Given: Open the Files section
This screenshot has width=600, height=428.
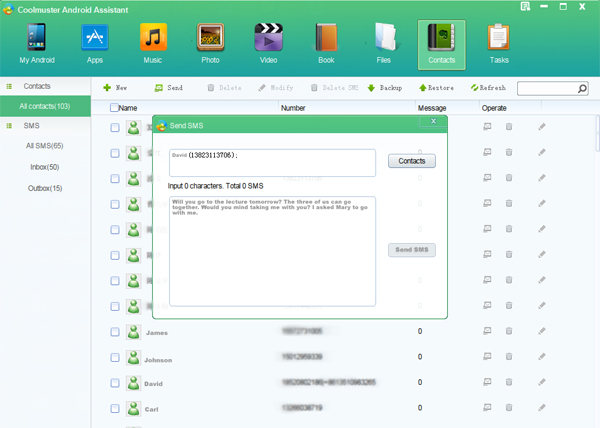Looking at the screenshot, I should (x=384, y=45).
